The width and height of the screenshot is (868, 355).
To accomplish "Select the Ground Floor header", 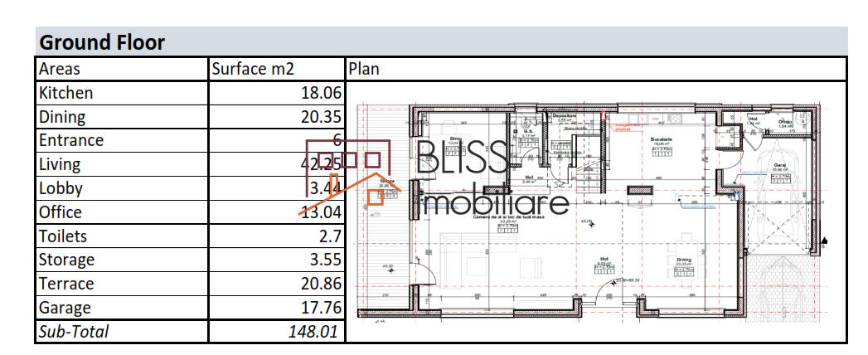I will pyautogui.click(x=103, y=42).
